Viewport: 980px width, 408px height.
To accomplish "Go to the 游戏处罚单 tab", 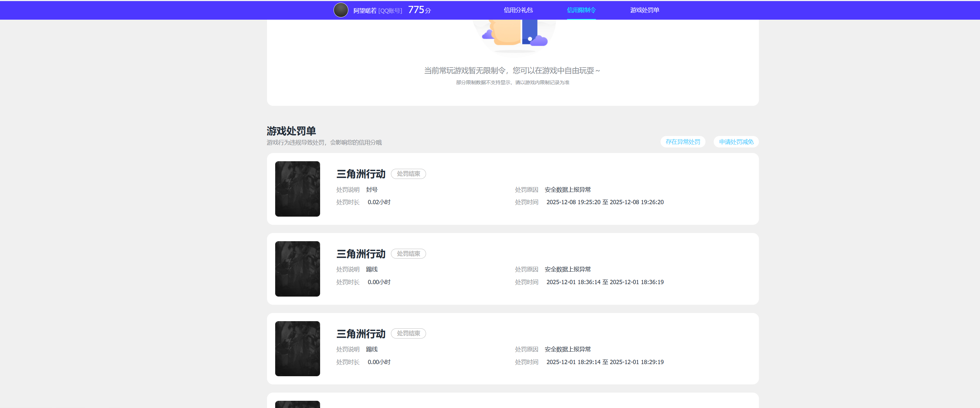I will pyautogui.click(x=644, y=10).
